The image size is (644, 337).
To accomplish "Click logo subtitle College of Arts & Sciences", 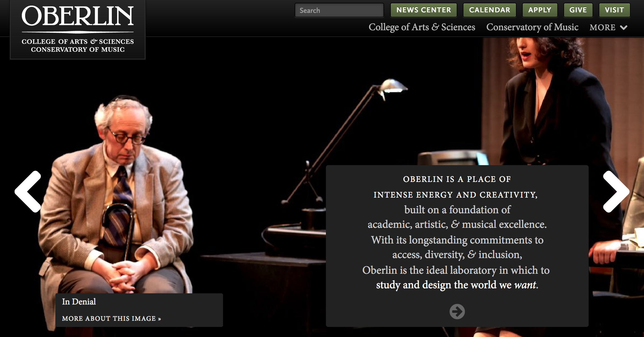I will (78, 41).
